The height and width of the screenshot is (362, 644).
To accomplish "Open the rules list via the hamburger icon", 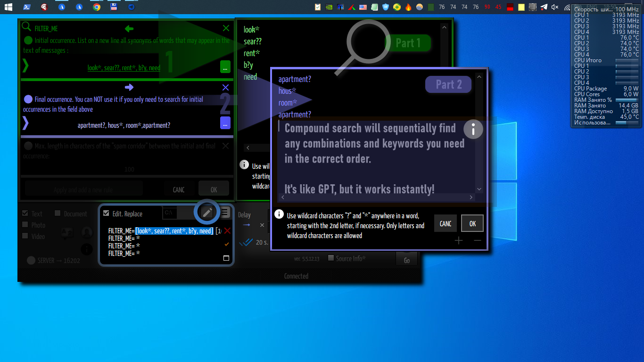I will pos(225,212).
